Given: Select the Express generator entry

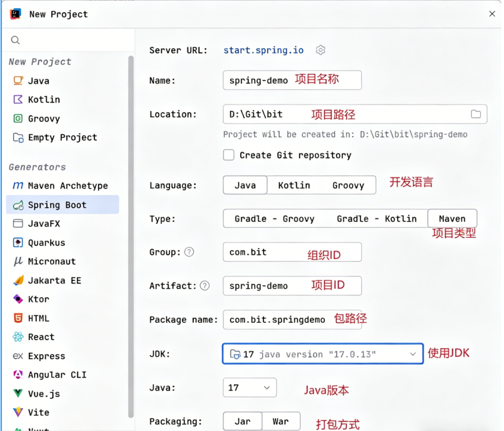Looking at the screenshot, I should (x=63, y=356).
